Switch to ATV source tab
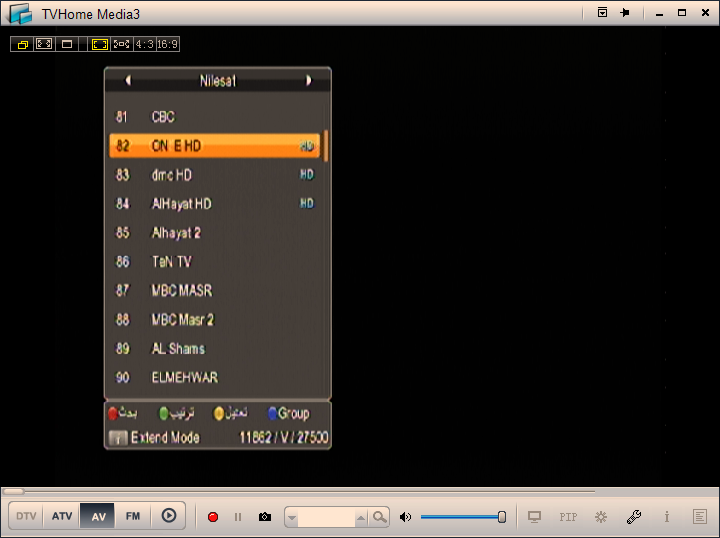This screenshot has width=720, height=538. click(62, 516)
